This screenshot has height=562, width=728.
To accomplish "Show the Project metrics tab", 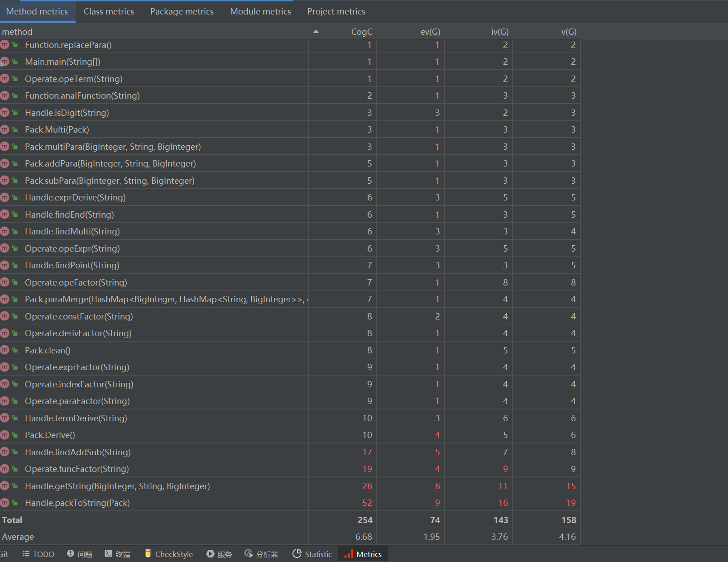I will (336, 12).
